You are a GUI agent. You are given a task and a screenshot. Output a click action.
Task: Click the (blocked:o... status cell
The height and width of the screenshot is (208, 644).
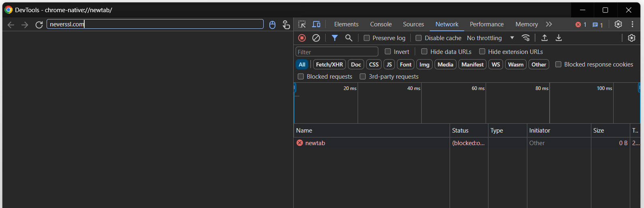(x=469, y=143)
